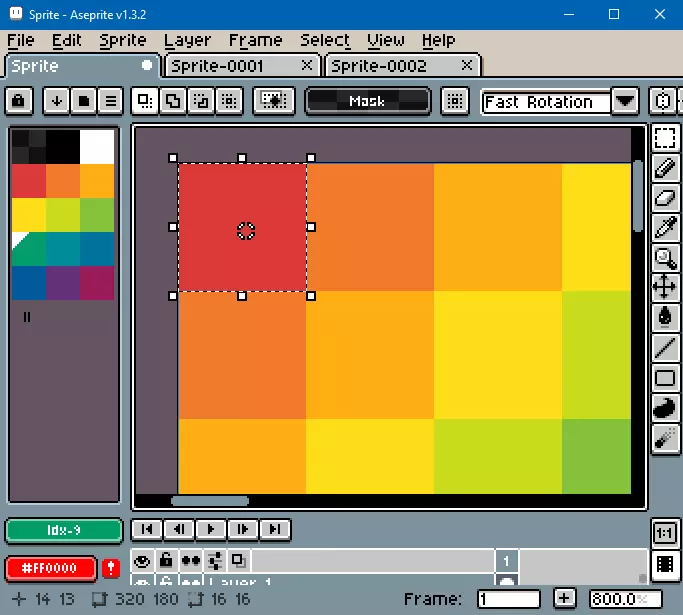Image resolution: width=683 pixels, height=615 pixels.
Task: Click the Mask transparent color button
Action: point(368,101)
